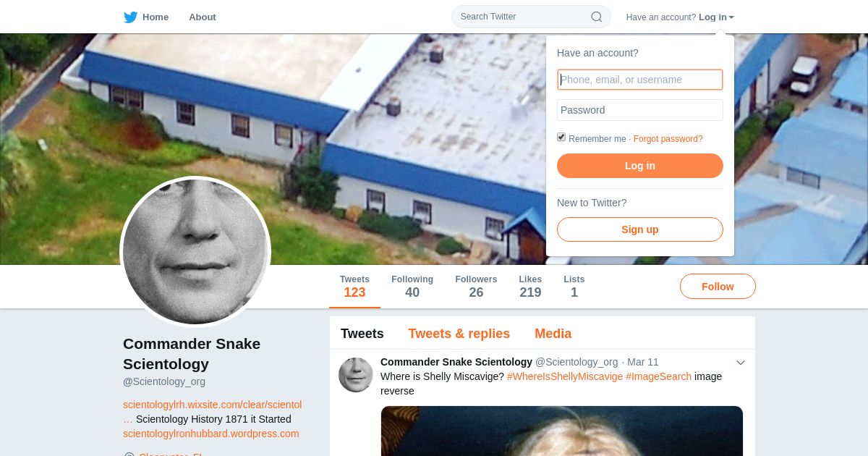Open the #WhereIsShellyMiscavige hashtag
The height and width of the screenshot is (456, 868).
coord(565,376)
